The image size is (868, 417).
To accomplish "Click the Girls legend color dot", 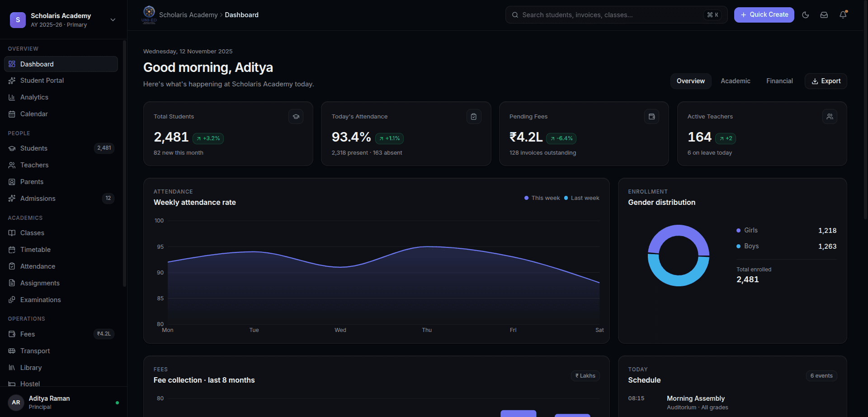I will click(739, 231).
